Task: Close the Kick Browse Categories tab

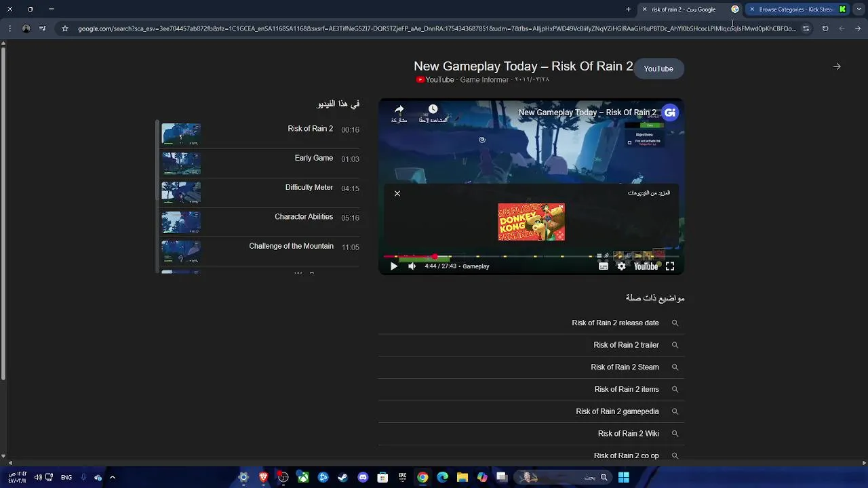Action: (x=752, y=9)
